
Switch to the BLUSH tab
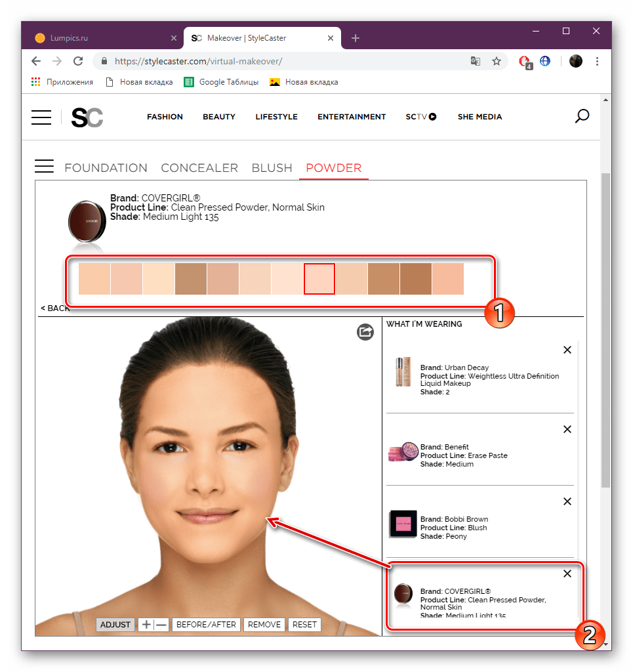pyautogui.click(x=272, y=167)
